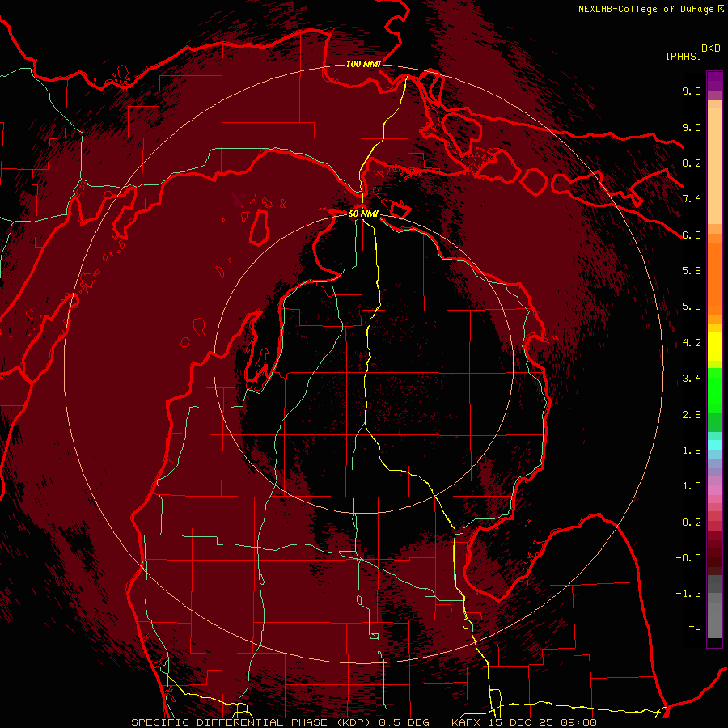The width and height of the screenshot is (728, 728).
Task: Pick the bright green band on the color scale
Action: tap(714, 391)
